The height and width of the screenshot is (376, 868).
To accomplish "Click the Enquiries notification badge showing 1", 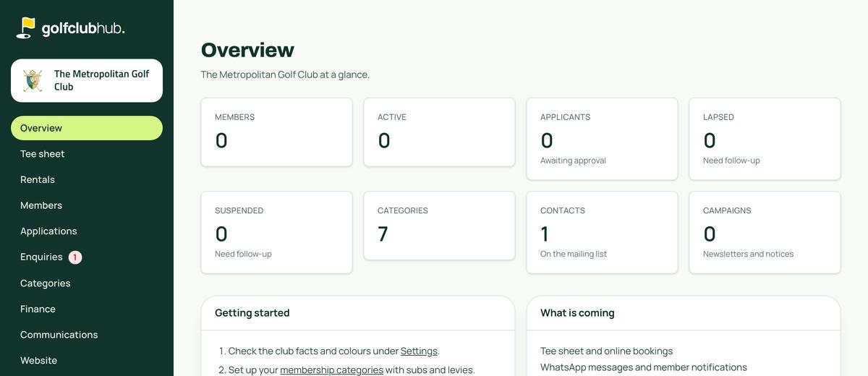I will tap(75, 257).
